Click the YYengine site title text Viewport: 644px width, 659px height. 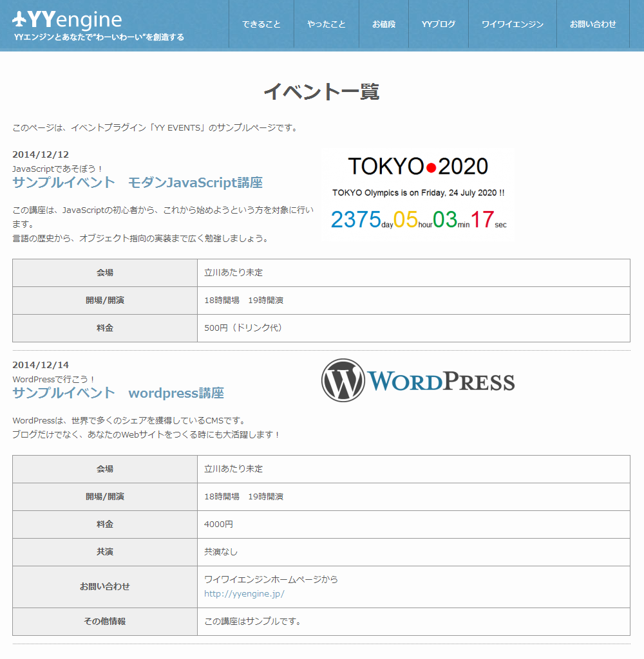tap(75, 19)
